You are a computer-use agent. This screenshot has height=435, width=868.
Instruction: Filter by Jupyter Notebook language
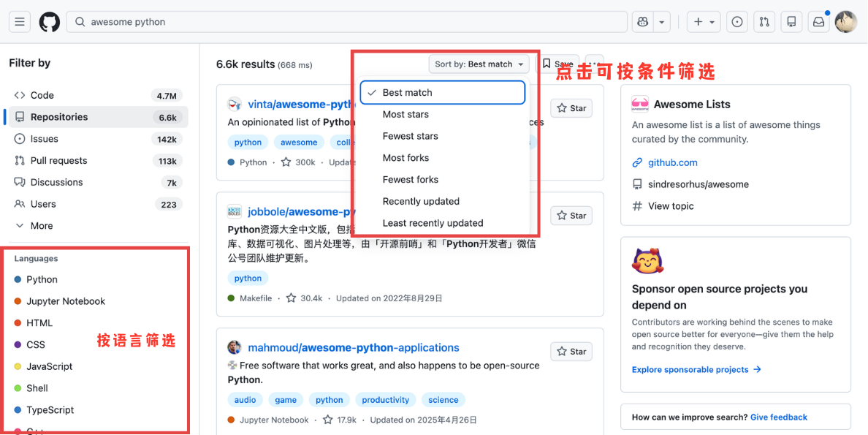click(60, 301)
